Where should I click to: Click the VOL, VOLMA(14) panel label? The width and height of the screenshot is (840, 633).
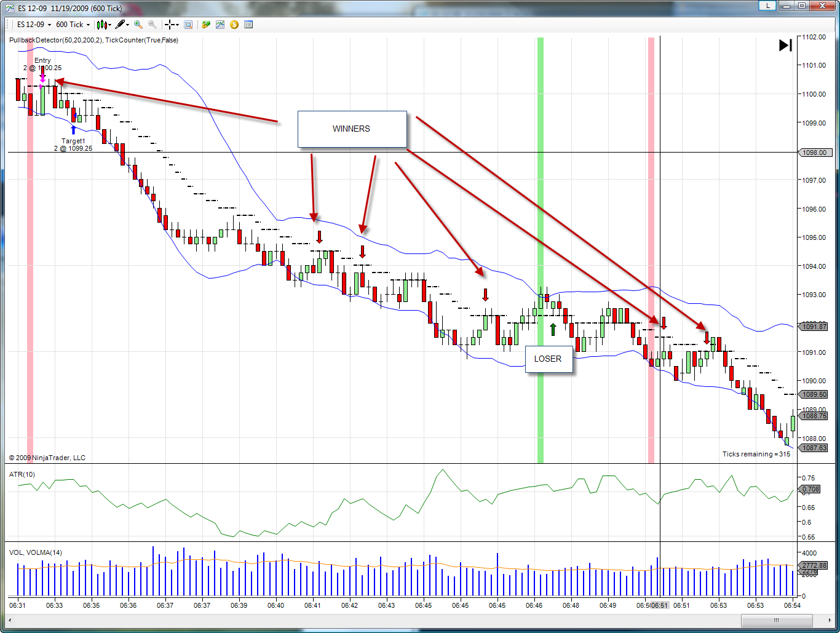[36, 552]
